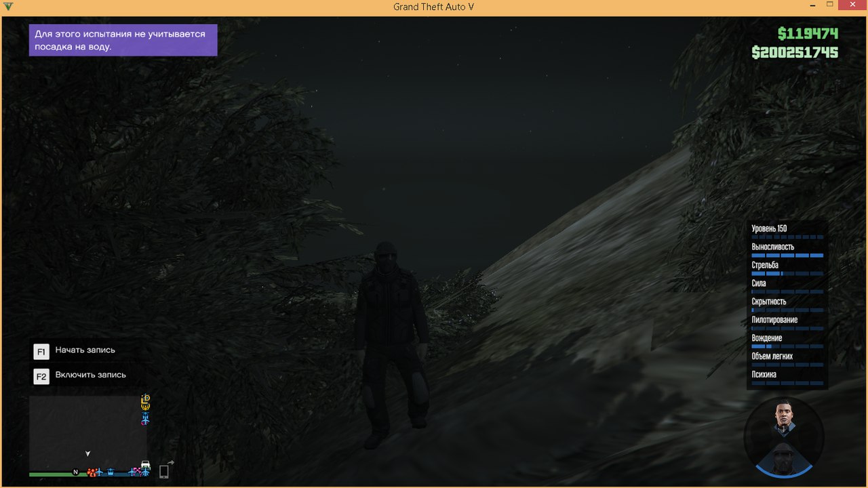Click the green health bar under minimap
Image resolution: width=868 pixels, height=488 pixels.
tap(58, 474)
